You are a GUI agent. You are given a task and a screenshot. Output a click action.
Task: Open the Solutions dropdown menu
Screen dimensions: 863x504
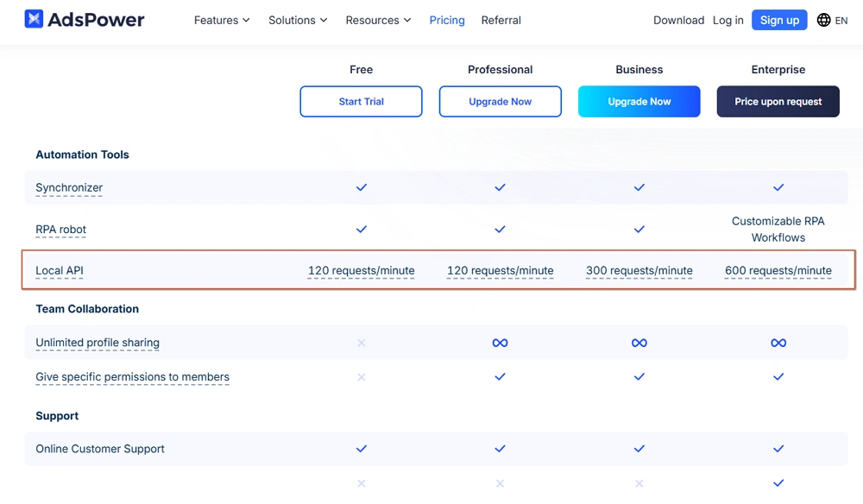pos(298,20)
